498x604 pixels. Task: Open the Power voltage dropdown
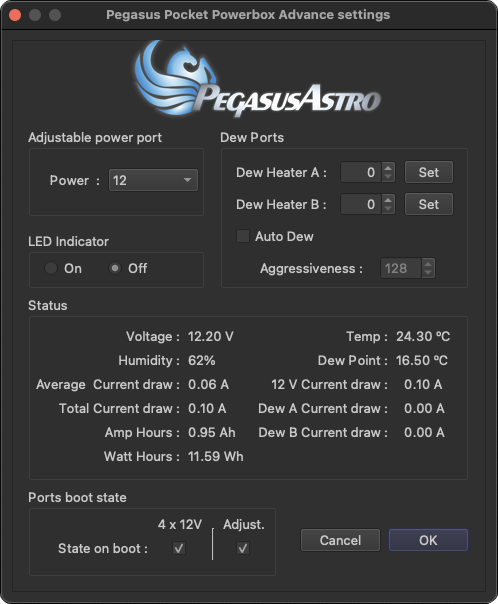153,180
